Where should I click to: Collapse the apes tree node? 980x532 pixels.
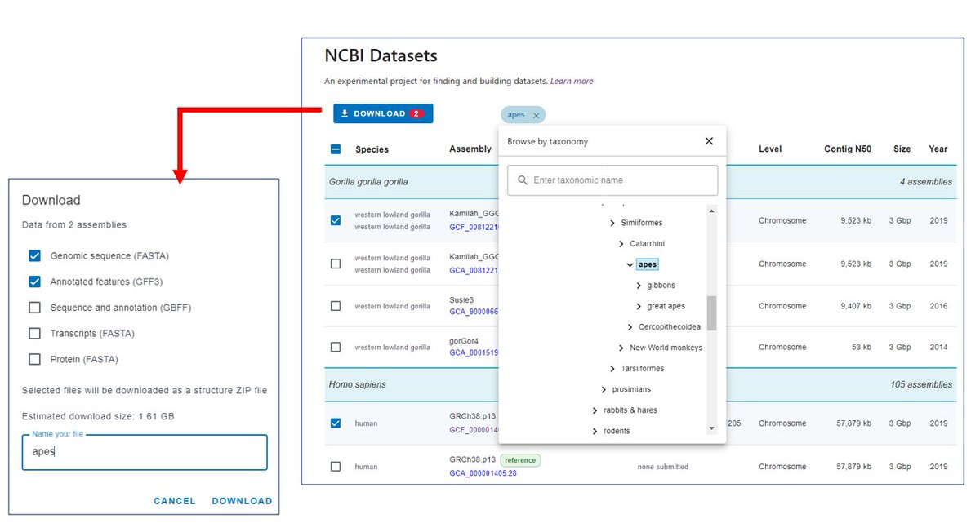click(x=630, y=264)
